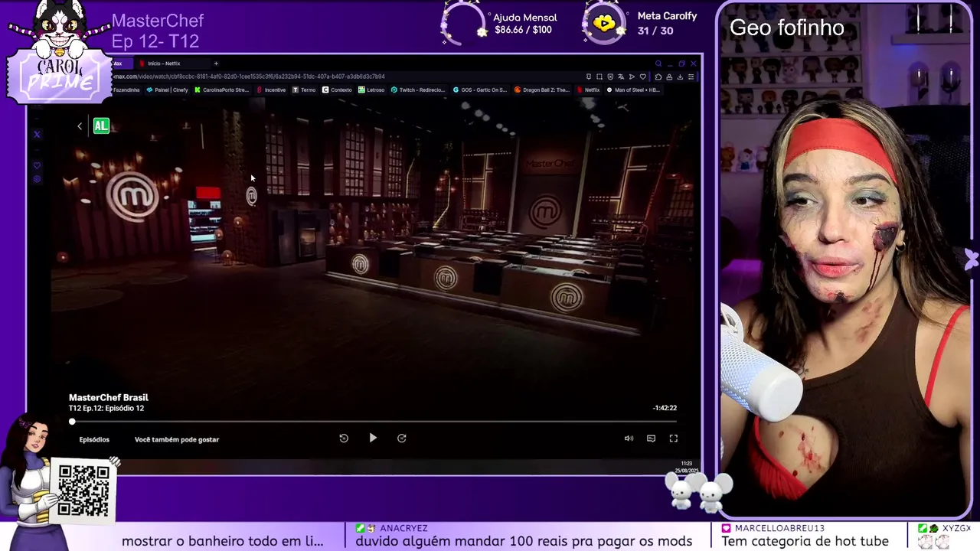The width and height of the screenshot is (980, 551).
Task: Click the 'Geo fofinho' webcam label
Action: click(786, 28)
